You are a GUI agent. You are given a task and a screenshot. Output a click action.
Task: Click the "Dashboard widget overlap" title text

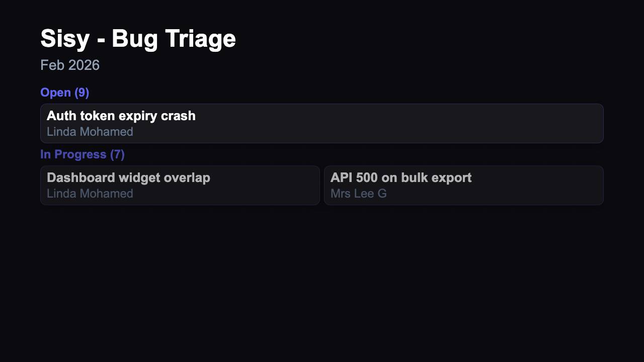(x=128, y=177)
